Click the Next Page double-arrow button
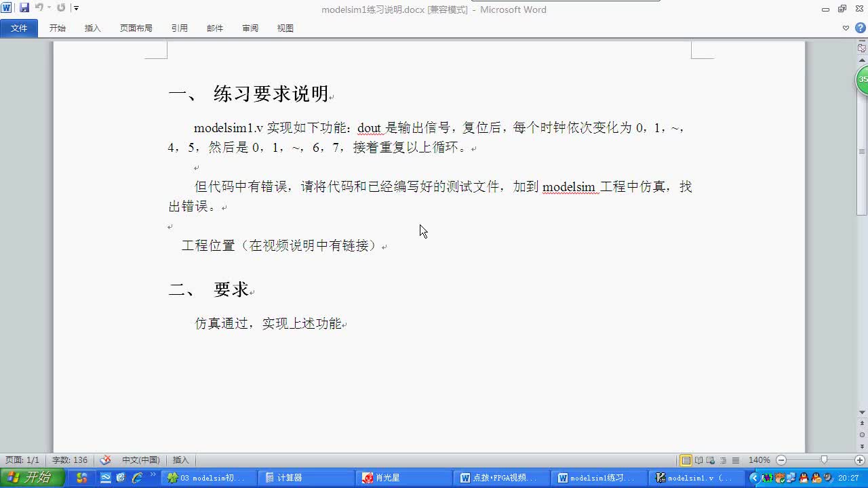The height and width of the screenshot is (488, 868). [862, 445]
